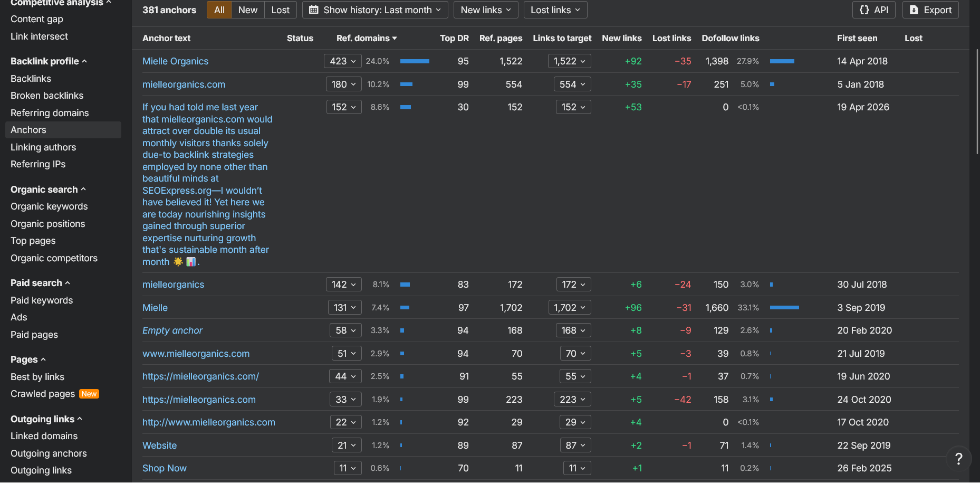
Task: Expand the 180 referring domains dropdown
Action: (x=344, y=84)
